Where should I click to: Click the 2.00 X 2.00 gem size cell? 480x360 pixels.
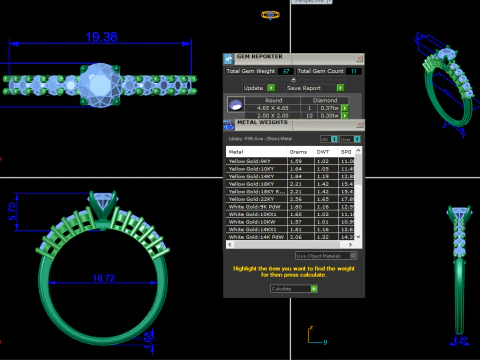[273, 115]
